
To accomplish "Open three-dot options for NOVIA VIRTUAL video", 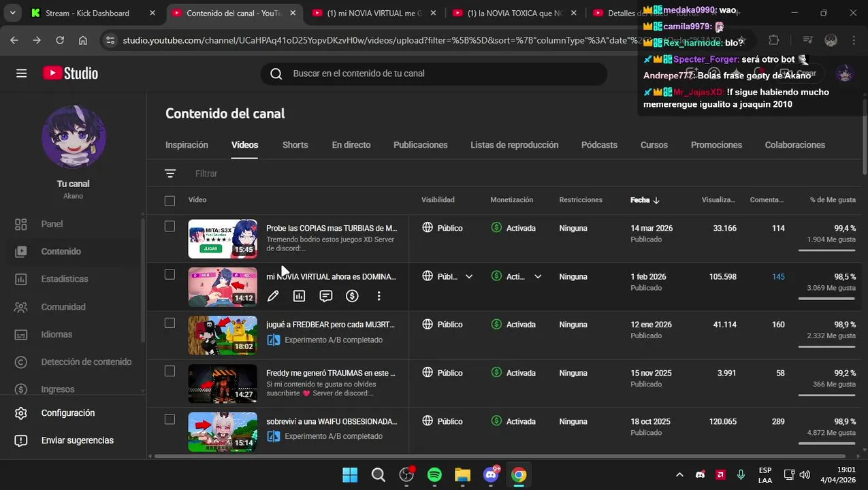I will pos(379,296).
